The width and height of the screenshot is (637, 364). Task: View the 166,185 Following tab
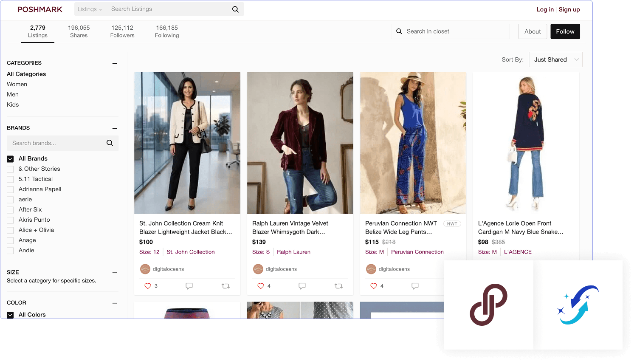coord(167,31)
